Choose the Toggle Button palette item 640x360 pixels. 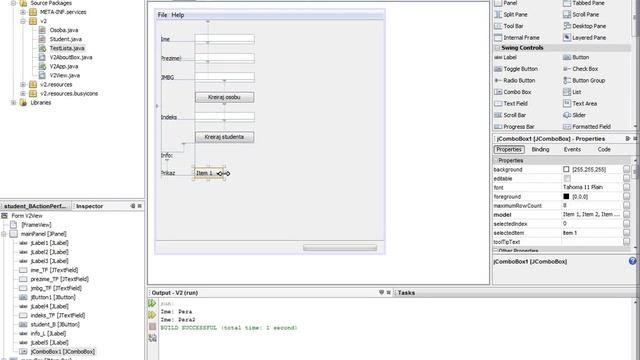516,69
